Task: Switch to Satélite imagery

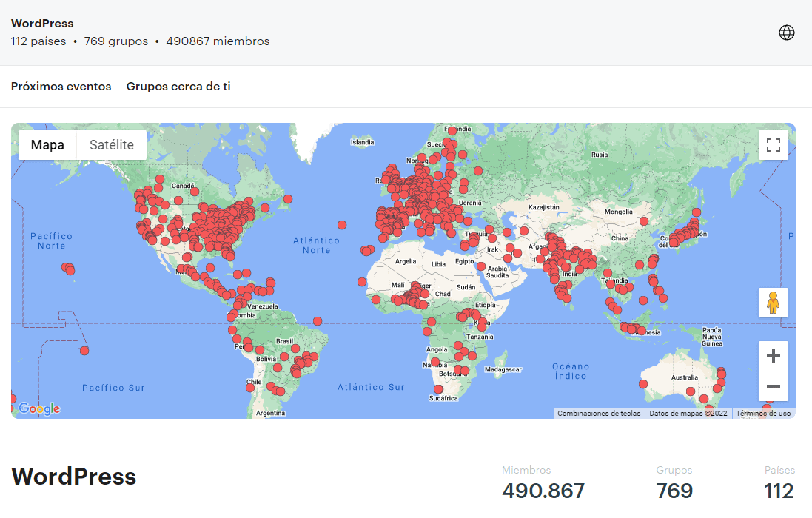Action: (x=111, y=145)
